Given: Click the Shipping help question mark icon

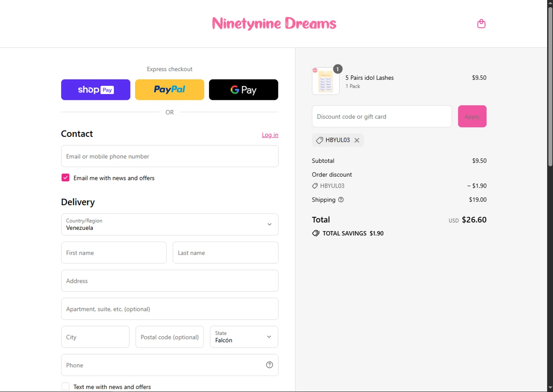Looking at the screenshot, I should (341, 200).
